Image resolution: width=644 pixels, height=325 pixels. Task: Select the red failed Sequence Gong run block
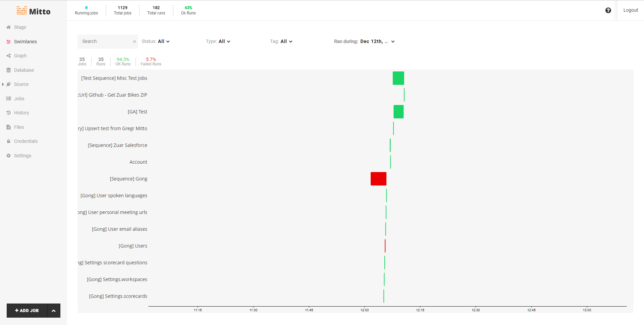coord(378,179)
